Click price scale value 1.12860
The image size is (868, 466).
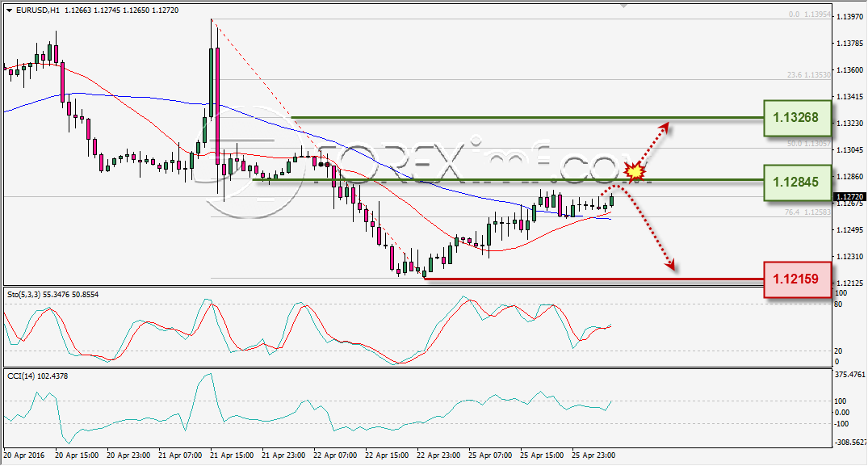tap(849, 177)
